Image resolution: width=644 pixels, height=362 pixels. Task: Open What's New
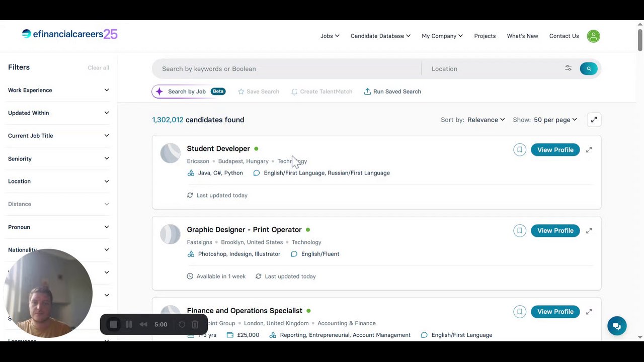point(522,36)
